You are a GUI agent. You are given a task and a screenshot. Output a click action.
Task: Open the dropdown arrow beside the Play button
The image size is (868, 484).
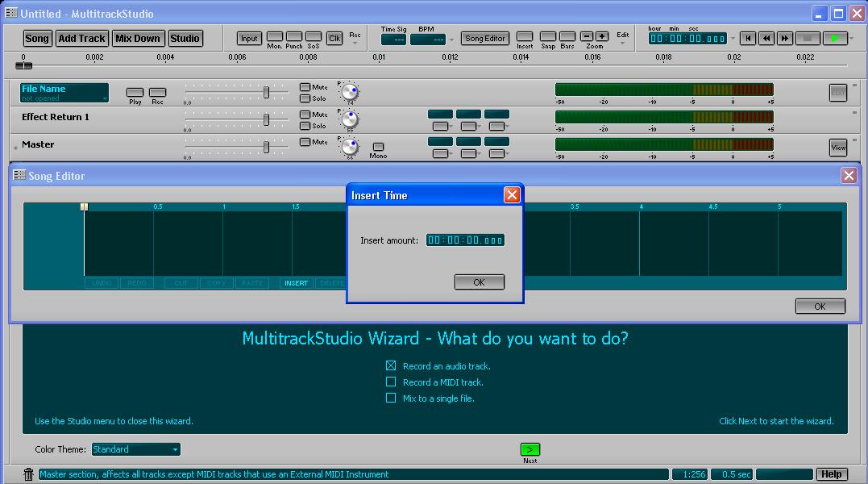851,39
